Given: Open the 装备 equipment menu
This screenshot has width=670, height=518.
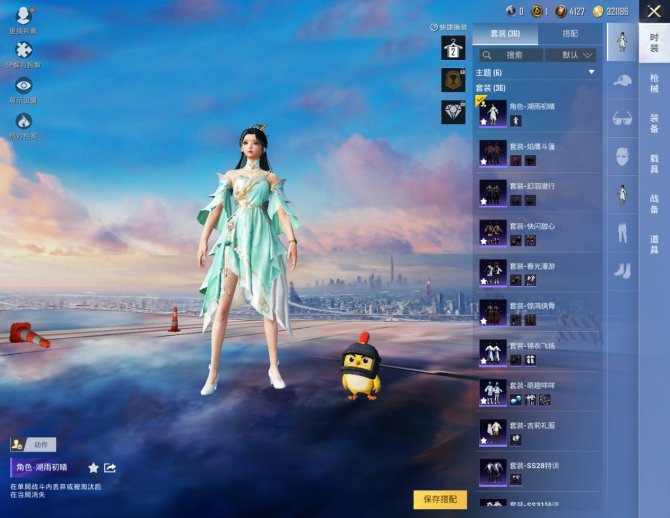Looking at the screenshot, I should coord(654,124).
